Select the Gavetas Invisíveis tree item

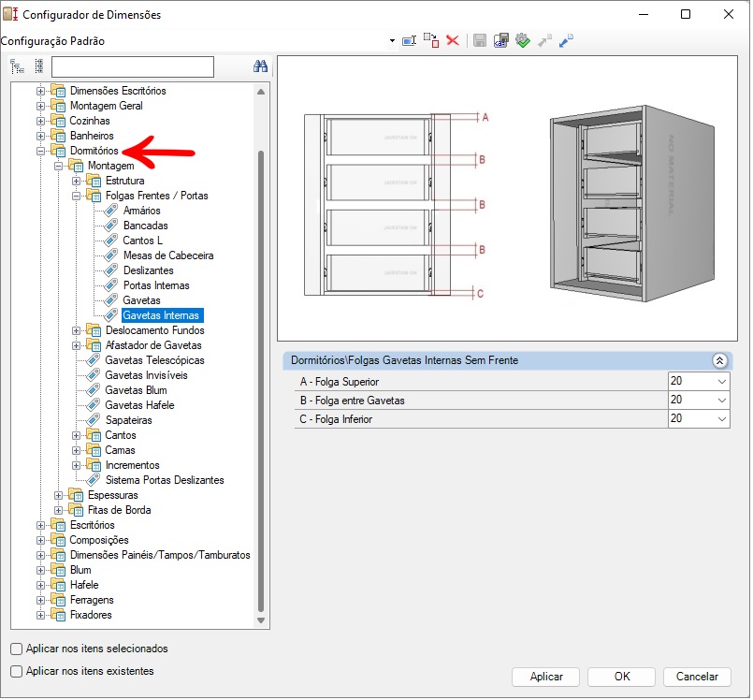[x=146, y=375]
